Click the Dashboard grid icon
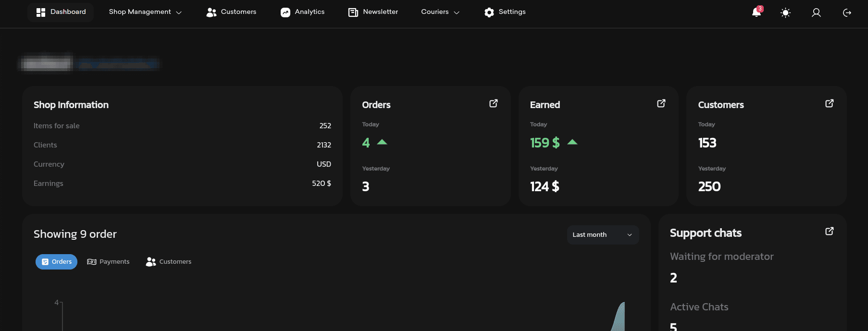Image resolution: width=868 pixels, height=331 pixels. coord(41,12)
